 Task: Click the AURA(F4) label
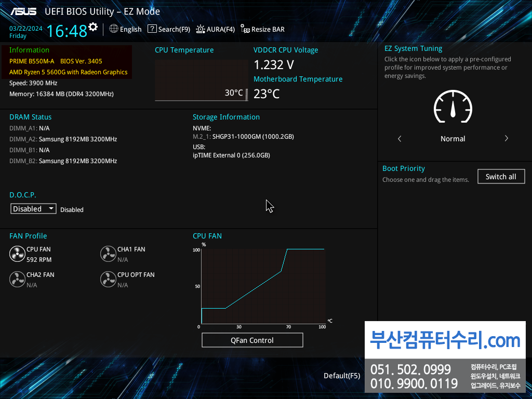pyautogui.click(x=220, y=30)
